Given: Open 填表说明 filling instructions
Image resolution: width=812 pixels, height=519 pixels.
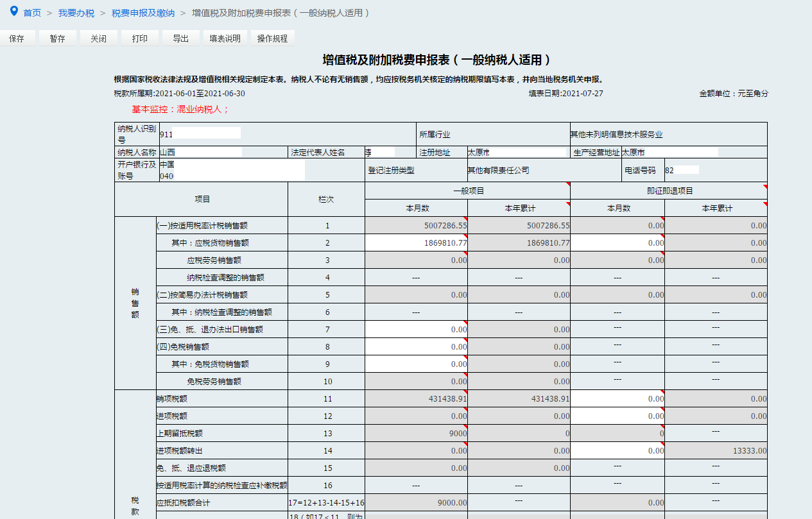Looking at the screenshot, I should [225, 38].
